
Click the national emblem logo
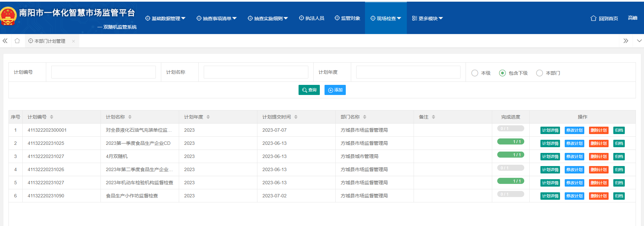(8, 16)
